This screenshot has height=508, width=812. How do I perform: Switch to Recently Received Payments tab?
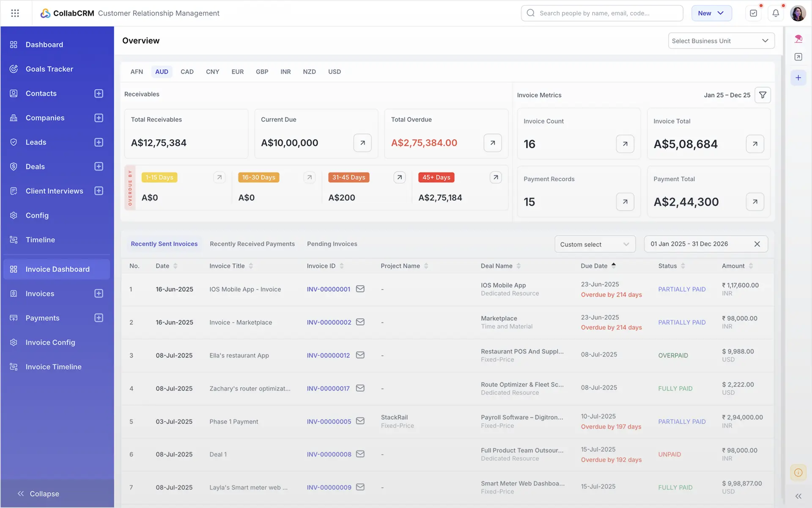(252, 244)
